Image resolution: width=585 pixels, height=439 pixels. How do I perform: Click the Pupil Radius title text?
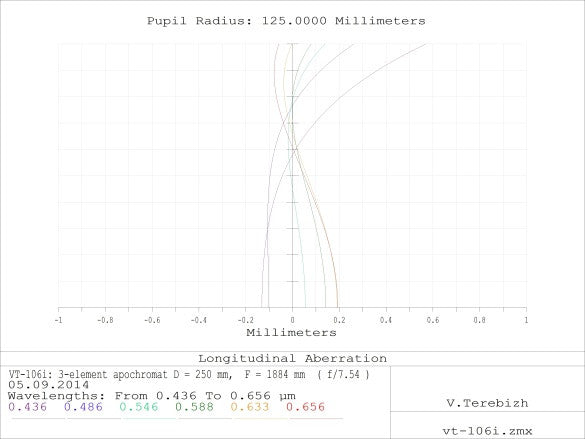click(286, 21)
